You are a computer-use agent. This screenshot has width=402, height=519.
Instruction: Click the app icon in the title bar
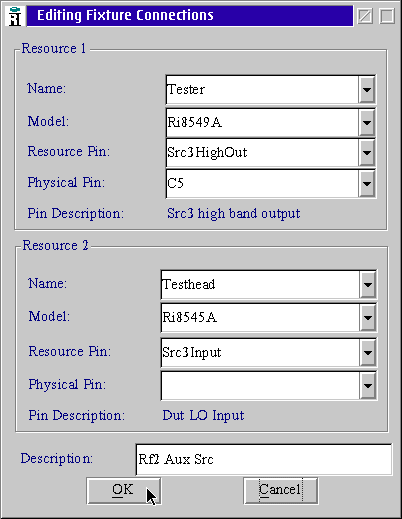point(15,16)
